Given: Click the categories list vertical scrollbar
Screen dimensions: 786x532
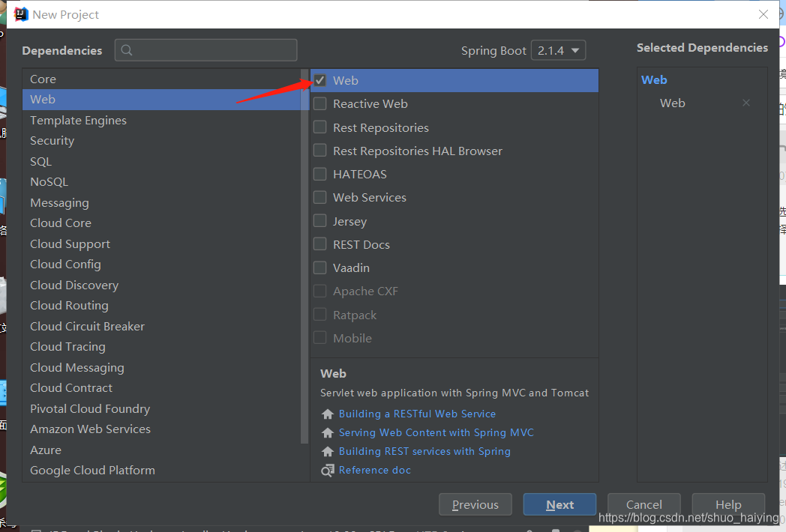Looking at the screenshot, I should pos(304,256).
